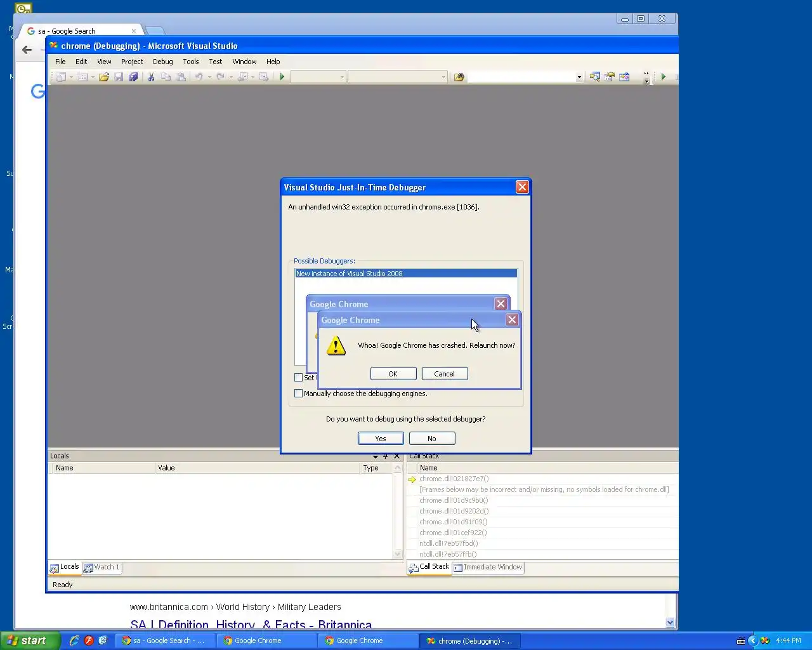812x650 pixels.
Task: Click the Object Browser toolbar icon
Action: [624, 77]
